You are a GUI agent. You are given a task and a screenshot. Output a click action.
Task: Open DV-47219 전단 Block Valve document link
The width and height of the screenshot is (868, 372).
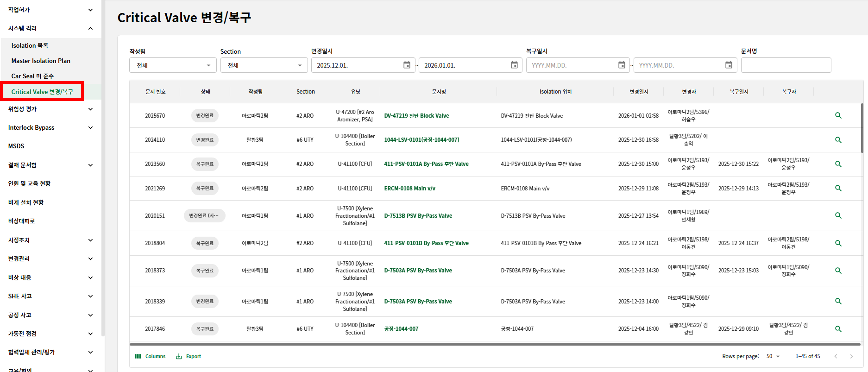pyautogui.click(x=416, y=116)
